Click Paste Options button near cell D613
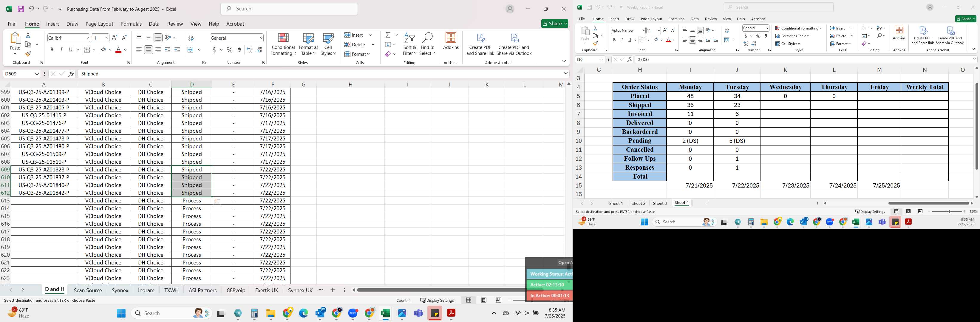This screenshot has height=322, width=980. pos(217,202)
